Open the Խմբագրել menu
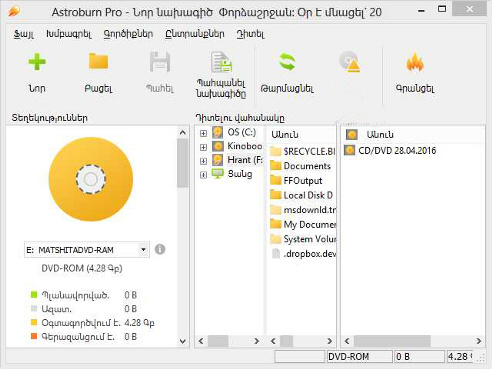Screen dimensions: 492x369 (69, 34)
